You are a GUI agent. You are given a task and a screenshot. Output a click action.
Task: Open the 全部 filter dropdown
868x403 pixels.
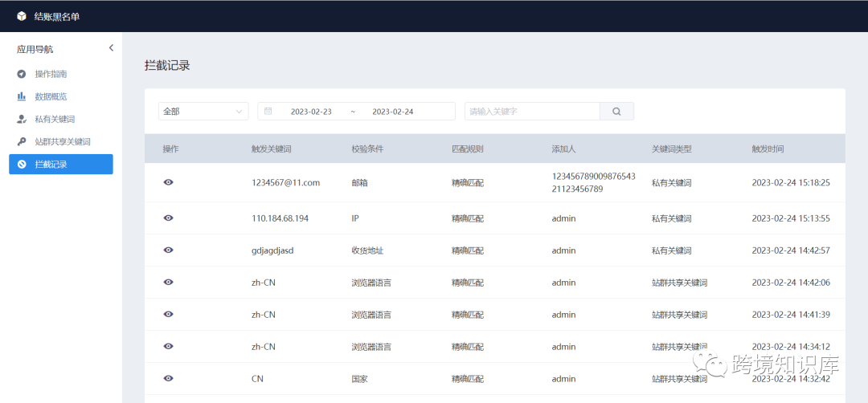pyautogui.click(x=203, y=112)
